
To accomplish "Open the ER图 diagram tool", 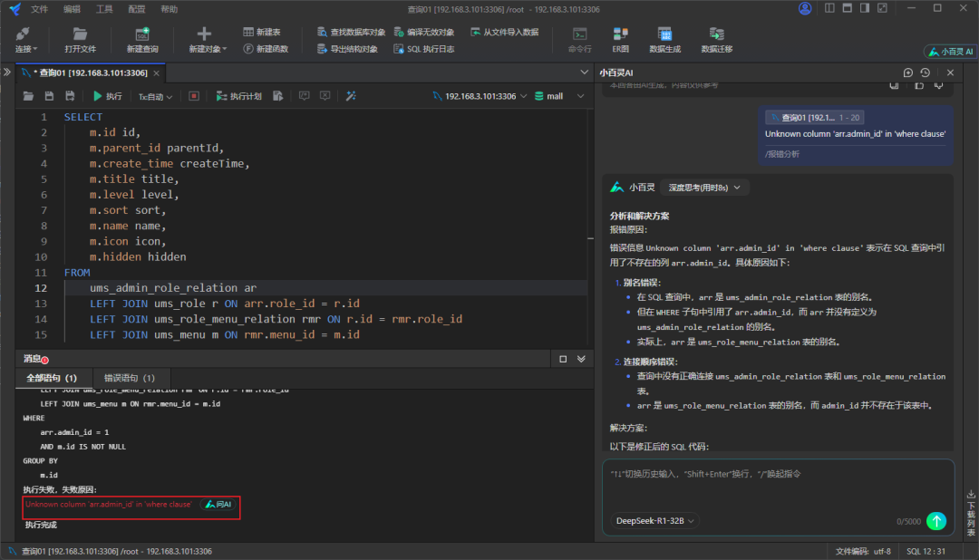I will (620, 39).
